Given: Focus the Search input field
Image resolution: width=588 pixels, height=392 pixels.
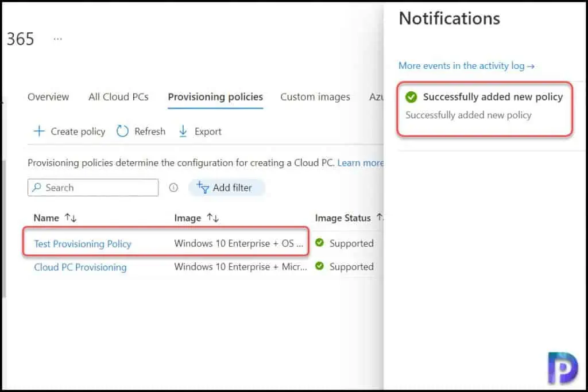Looking at the screenshot, I should [93, 187].
